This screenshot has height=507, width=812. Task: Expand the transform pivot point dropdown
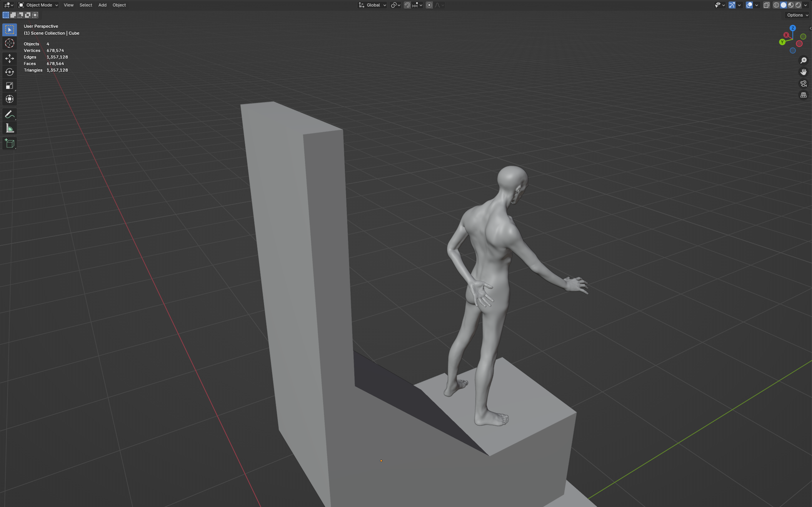click(x=395, y=5)
